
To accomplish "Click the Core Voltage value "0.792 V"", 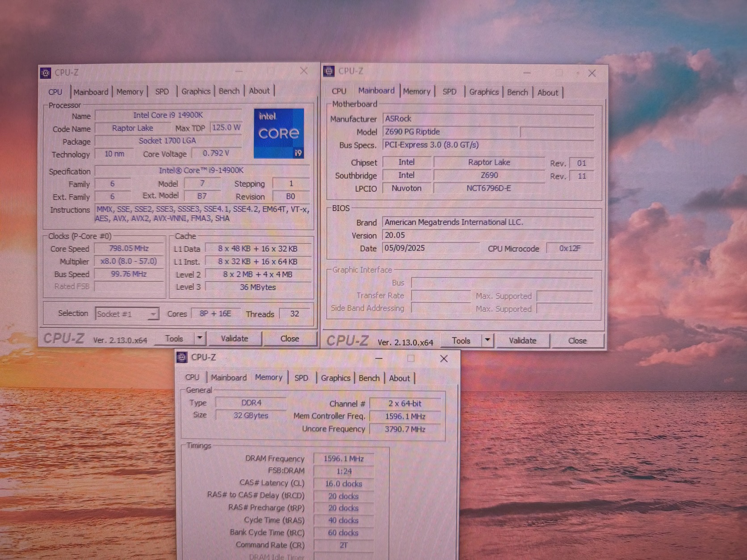I will pyautogui.click(x=216, y=153).
